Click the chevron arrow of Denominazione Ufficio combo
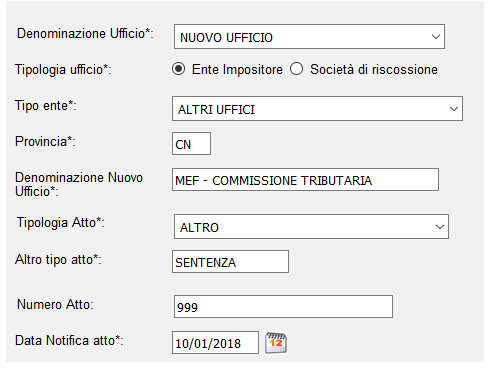Viewport: 491px width, 368px height. coord(436,37)
